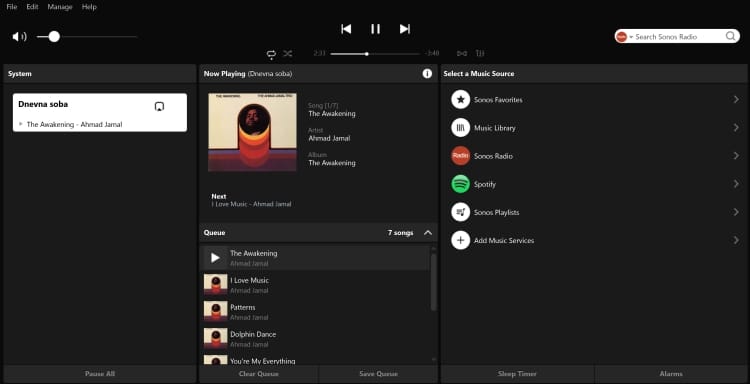Click Ahmad Jamal artist name in Now Playing
Screen dimensions: 750x384
pyautogui.click(x=329, y=138)
